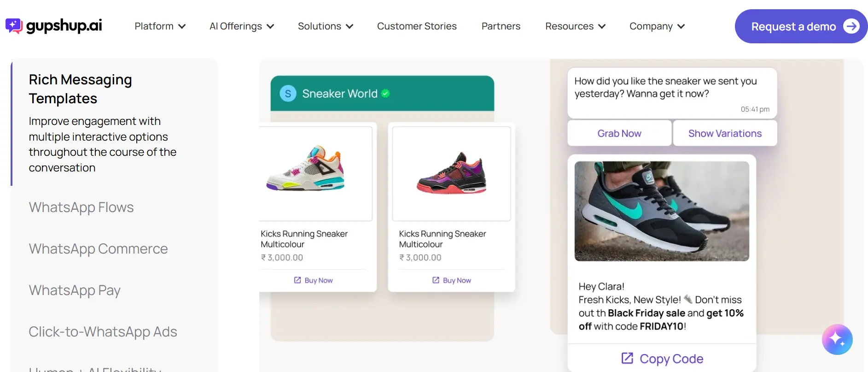The image size is (868, 372).
Task: Open the sparkle AI assistant chat bubble
Action: [x=837, y=339]
